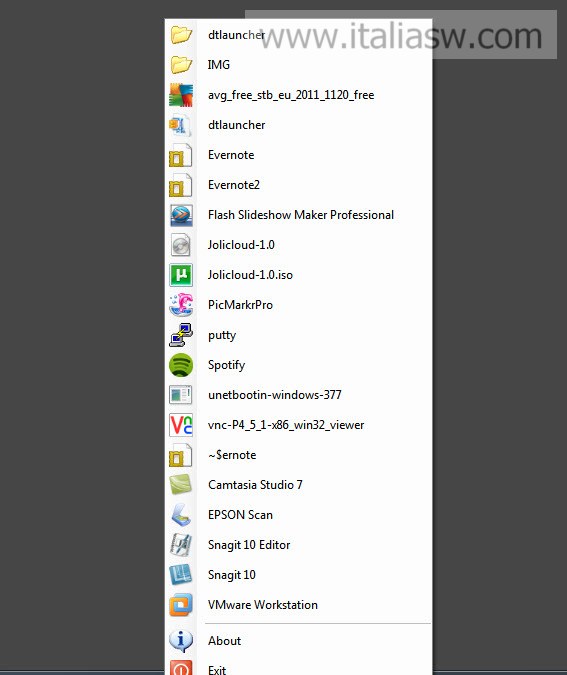The height and width of the screenshot is (675, 567).
Task: Choose the Jolicloud-1.0 disc image entry
Action: point(298,245)
